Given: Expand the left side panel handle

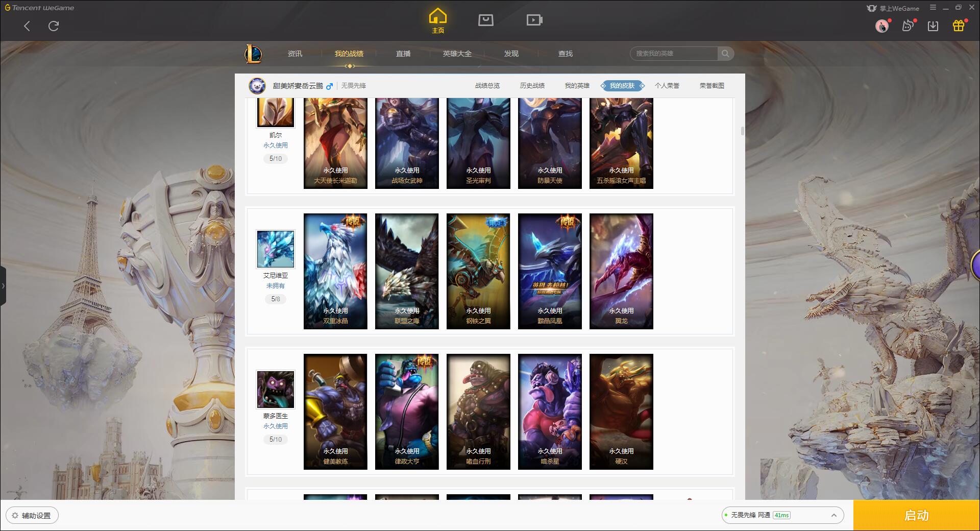Looking at the screenshot, I should [x=3, y=286].
